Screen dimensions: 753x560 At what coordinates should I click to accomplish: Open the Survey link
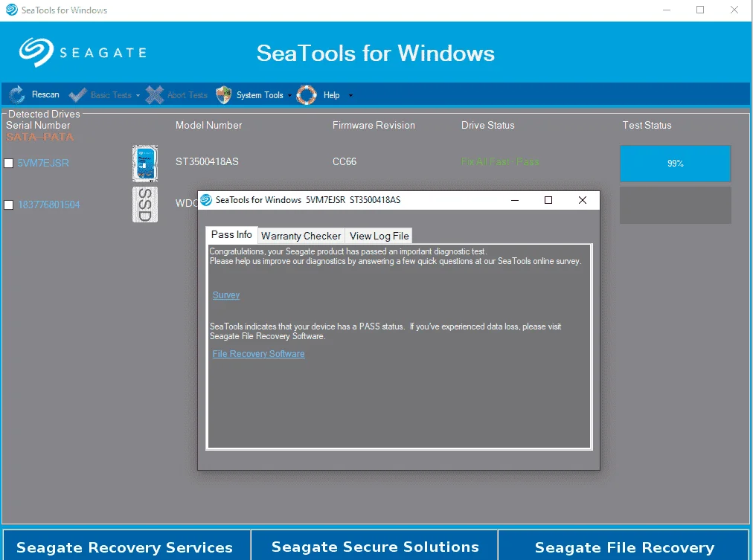click(x=226, y=295)
